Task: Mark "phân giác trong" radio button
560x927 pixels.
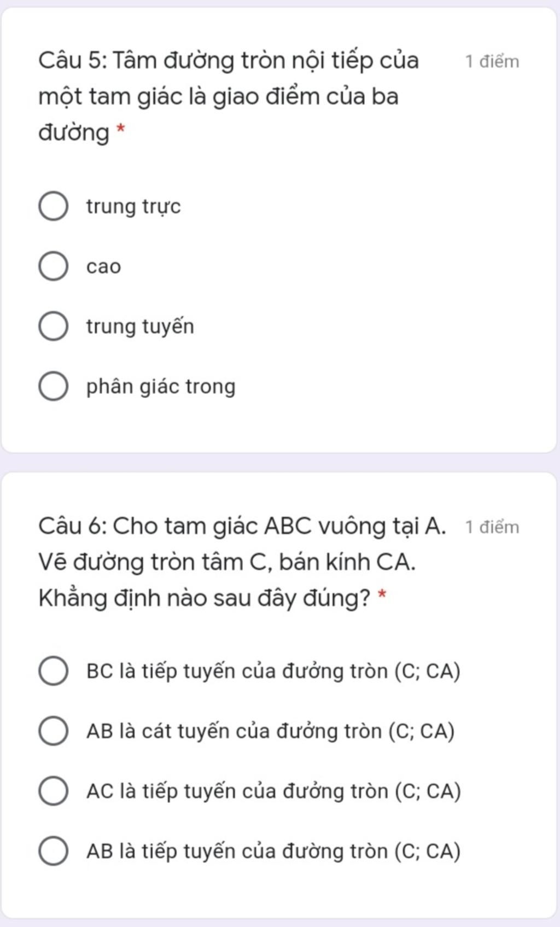Action: [54, 387]
